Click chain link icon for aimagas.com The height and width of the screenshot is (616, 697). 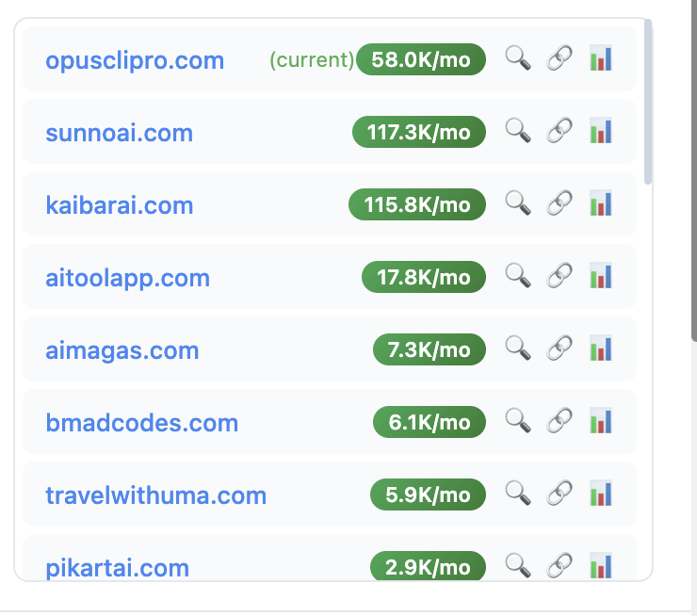[560, 349]
